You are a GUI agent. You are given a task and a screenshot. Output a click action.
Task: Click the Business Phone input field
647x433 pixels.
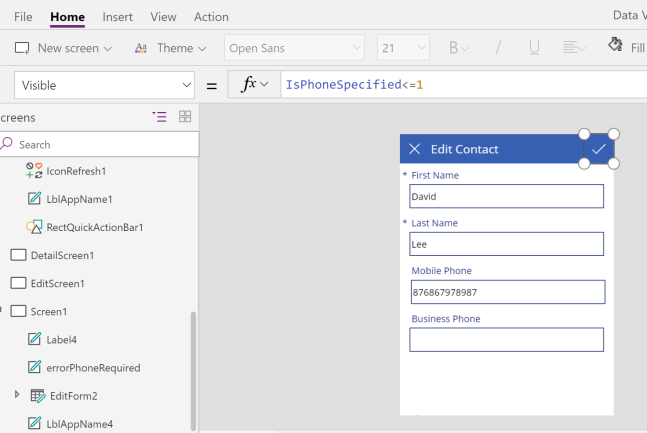tap(506, 340)
